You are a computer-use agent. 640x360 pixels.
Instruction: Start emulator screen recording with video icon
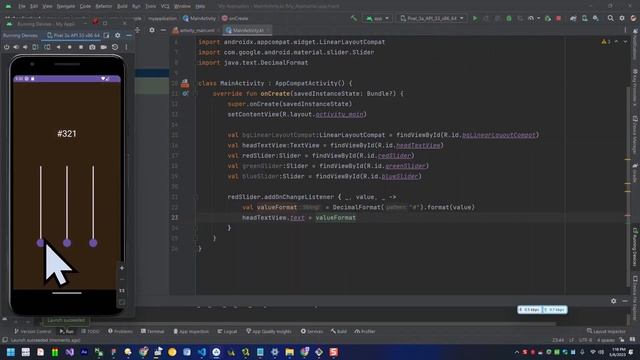coord(104,47)
